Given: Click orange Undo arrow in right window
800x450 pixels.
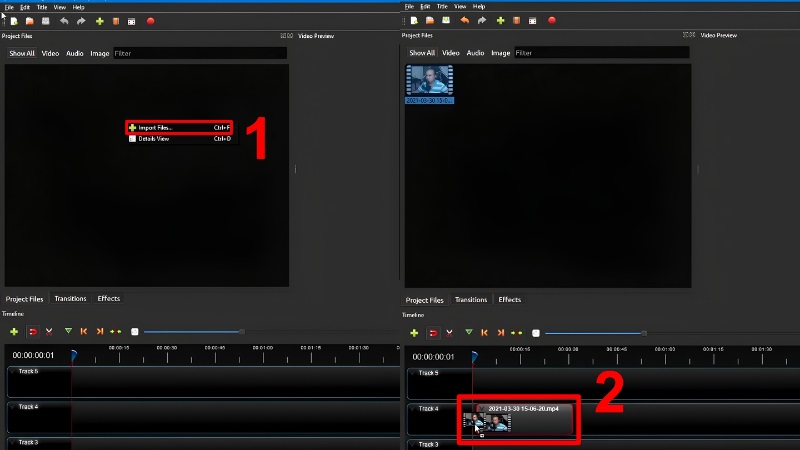Looking at the screenshot, I should click(465, 20).
